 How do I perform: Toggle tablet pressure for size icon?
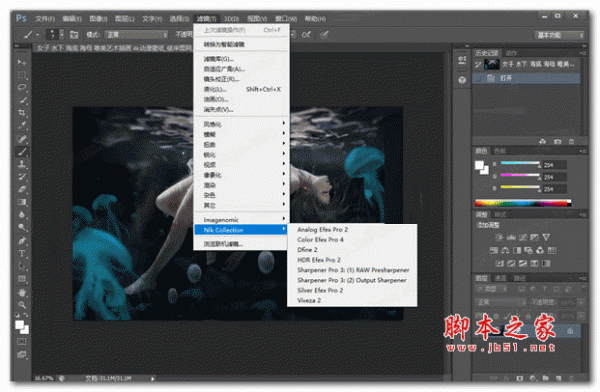coord(324,35)
